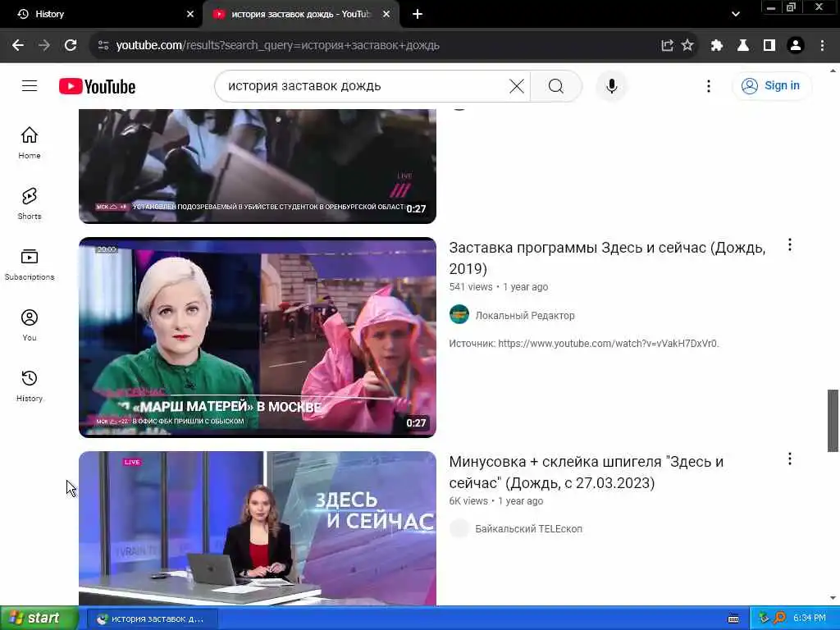Click the 6:34 PM taskbar clock
Image resolution: width=840 pixels, height=630 pixels.
point(810,619)
